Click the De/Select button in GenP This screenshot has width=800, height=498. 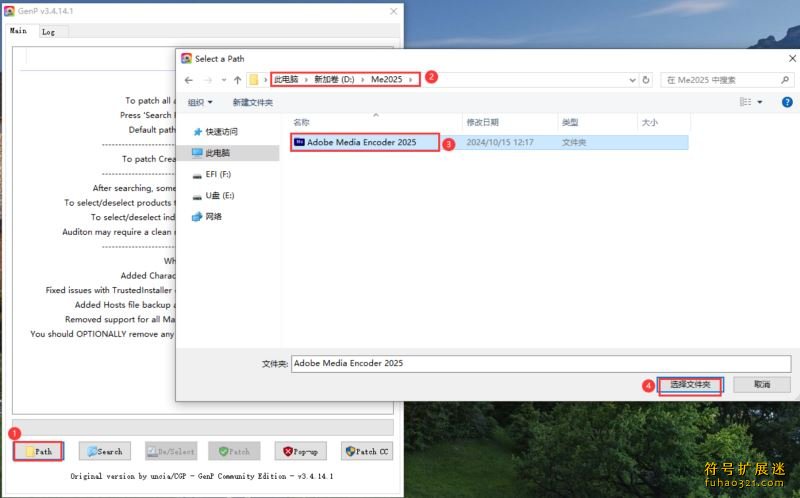[170, 451]
